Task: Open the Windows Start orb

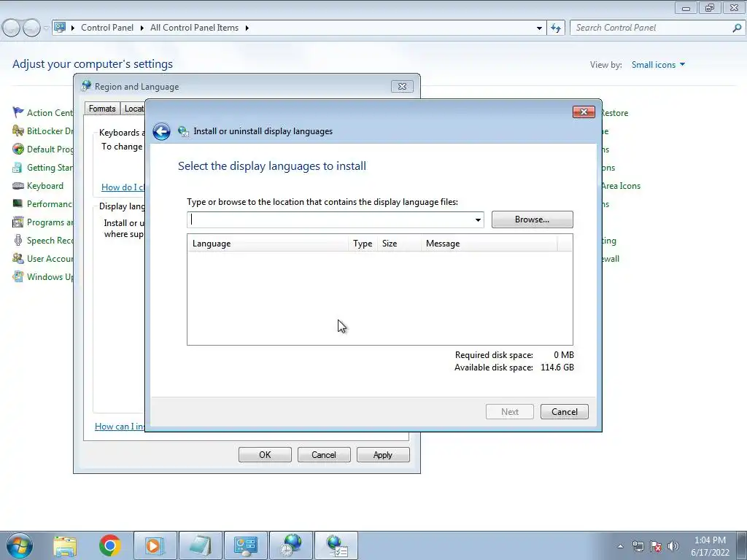Action: point(20,545)
